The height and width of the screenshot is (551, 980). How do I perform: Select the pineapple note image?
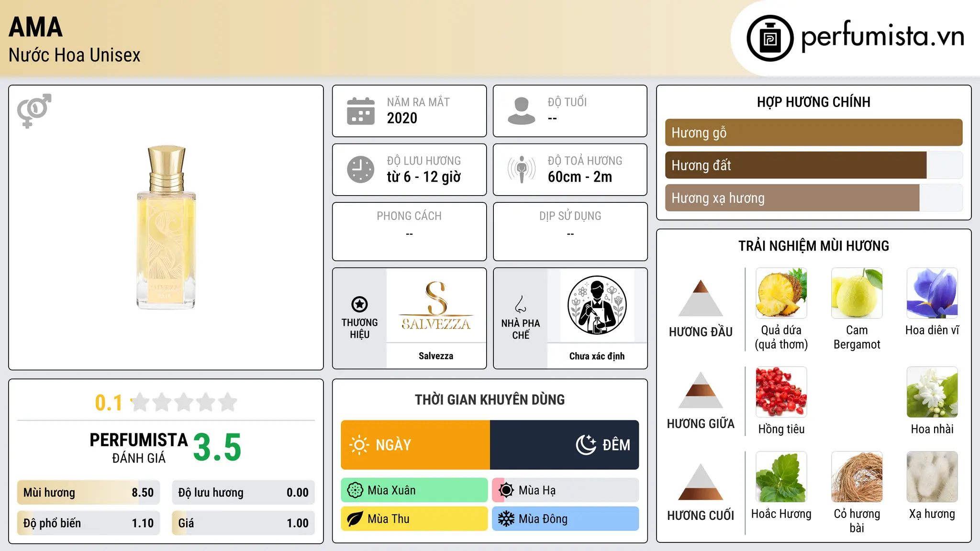(781, 293)
